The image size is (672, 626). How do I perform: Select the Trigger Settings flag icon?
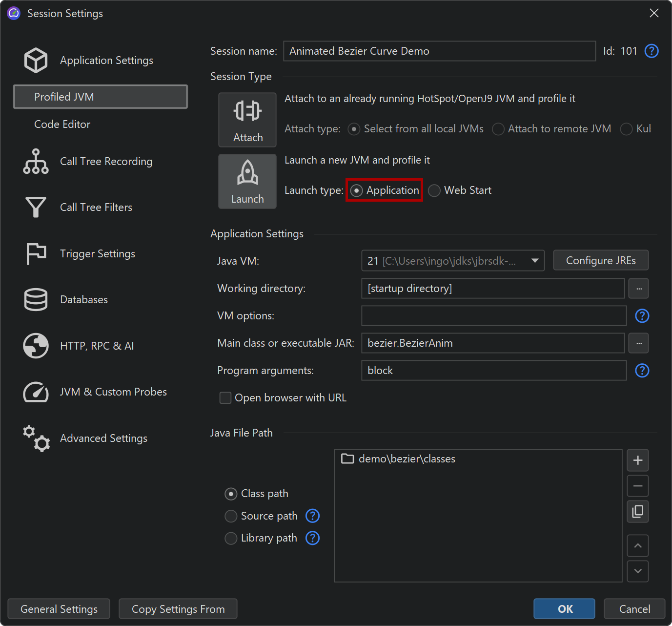[36, 254]
